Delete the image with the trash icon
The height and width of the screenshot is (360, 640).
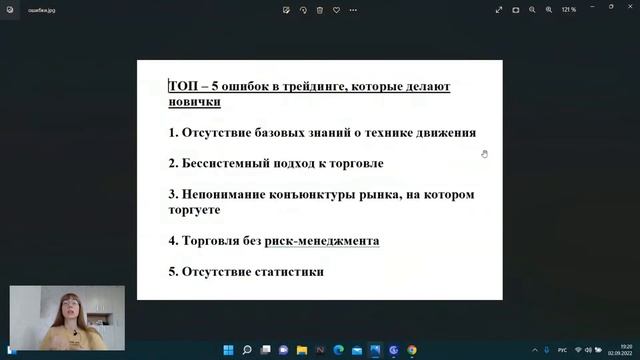(320, 10)
